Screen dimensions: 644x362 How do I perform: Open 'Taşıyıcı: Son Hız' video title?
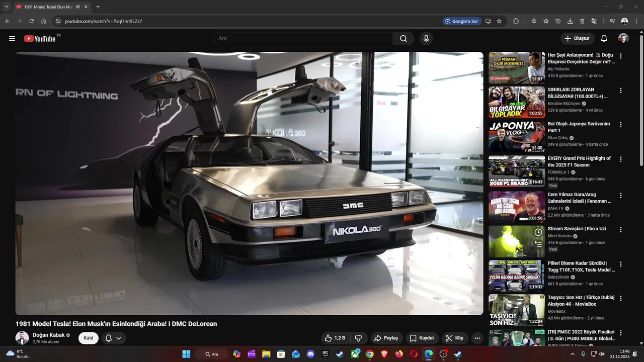(581, 301)
